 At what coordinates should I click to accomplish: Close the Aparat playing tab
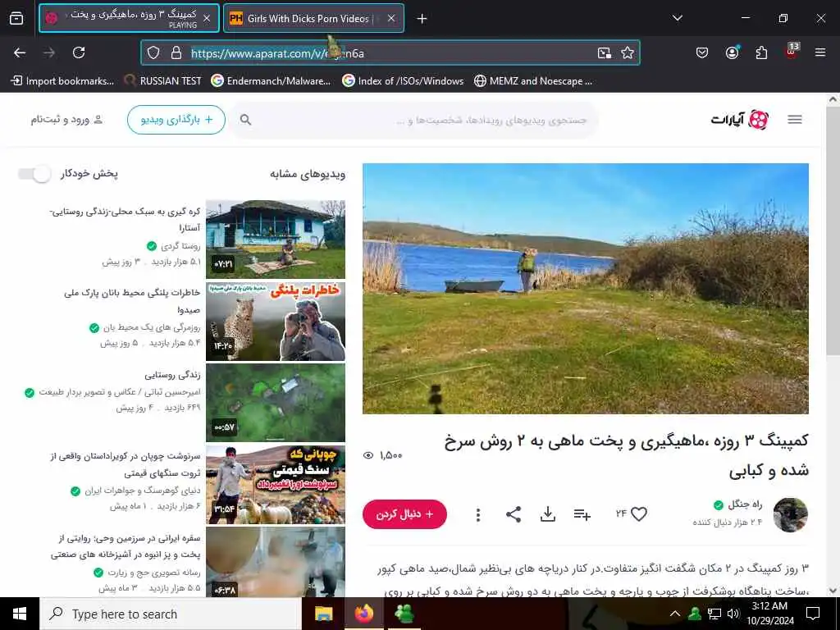click(207, 18)
